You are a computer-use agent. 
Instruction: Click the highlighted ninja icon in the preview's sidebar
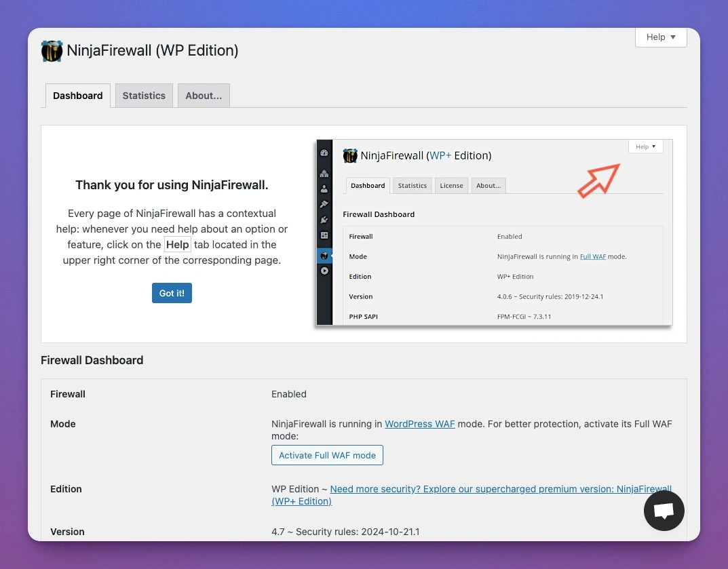(324, 256)
